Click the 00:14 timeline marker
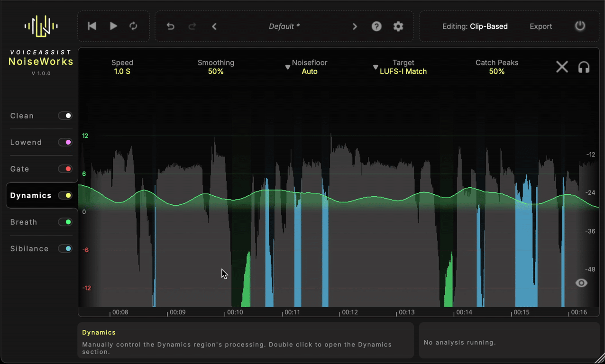Viewport: 605px width, 364px height. pyautogui.click(x=464, y=312)
